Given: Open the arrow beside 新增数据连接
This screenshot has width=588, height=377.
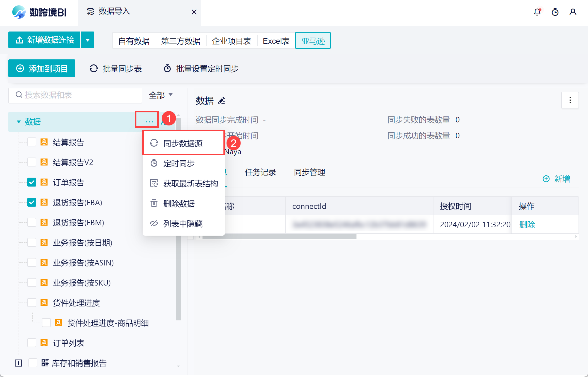Looking at the screenshot, I should (x=88, y=40).
